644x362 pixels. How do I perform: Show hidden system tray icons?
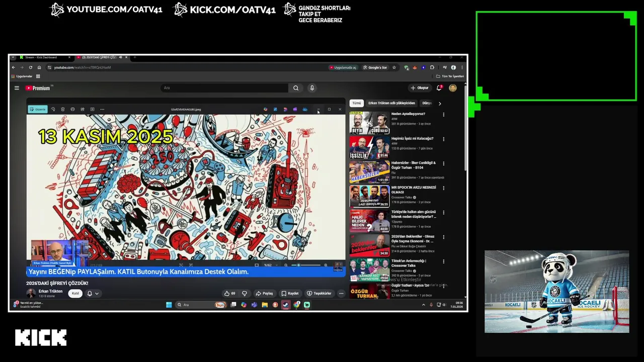(x=423, y=305)
